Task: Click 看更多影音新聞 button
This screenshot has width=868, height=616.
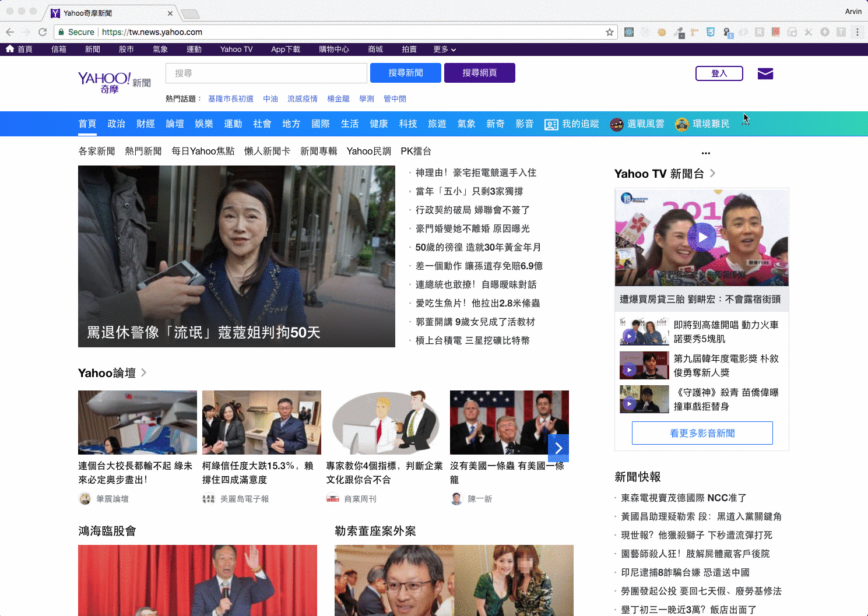Action: coord(702,433)
